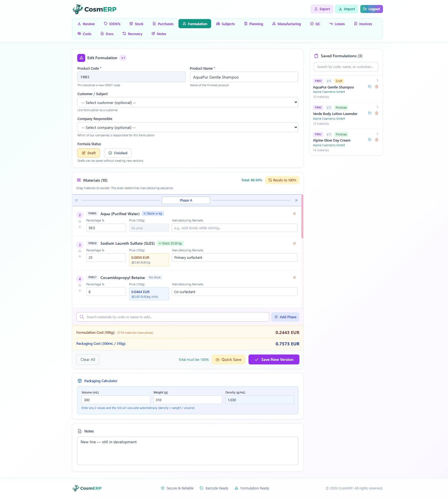Click the Phase A drag handle icon

[x=76, y=200]
